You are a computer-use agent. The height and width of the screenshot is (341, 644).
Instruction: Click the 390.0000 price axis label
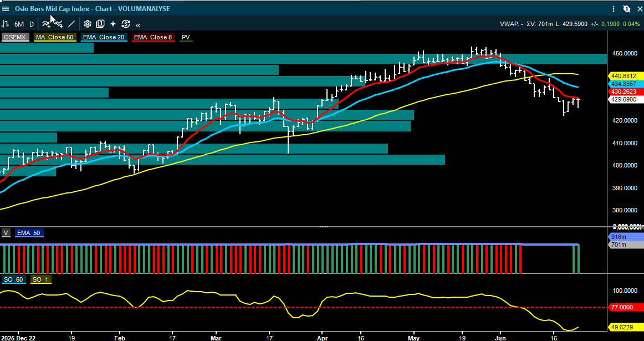pos(624,188)
